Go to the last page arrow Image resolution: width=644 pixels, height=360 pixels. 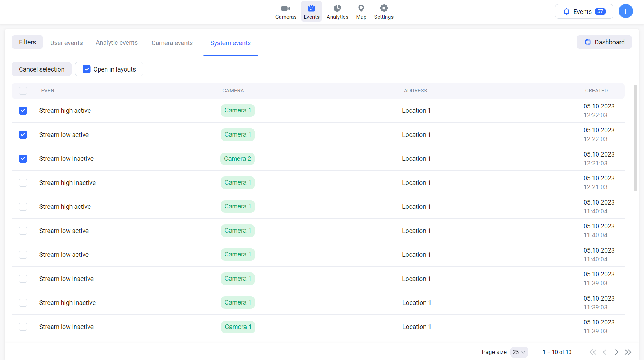coord(628,352)
